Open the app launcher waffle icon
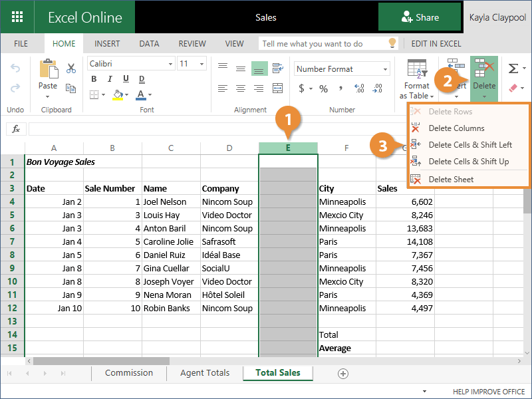 point(17,17)
